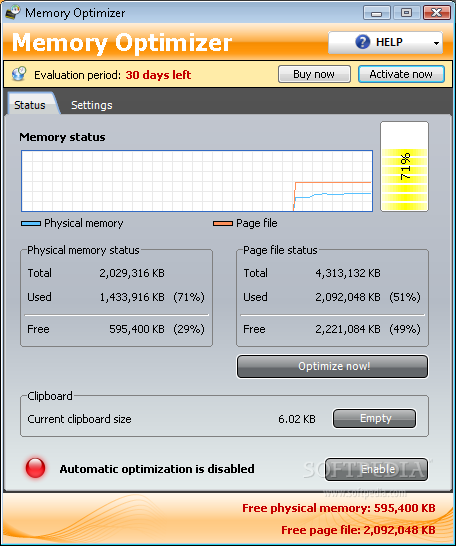The width and height of the screenshot is (456, 546).
Task: Click the Optimize now! button
Action: (x=332, y=366)
